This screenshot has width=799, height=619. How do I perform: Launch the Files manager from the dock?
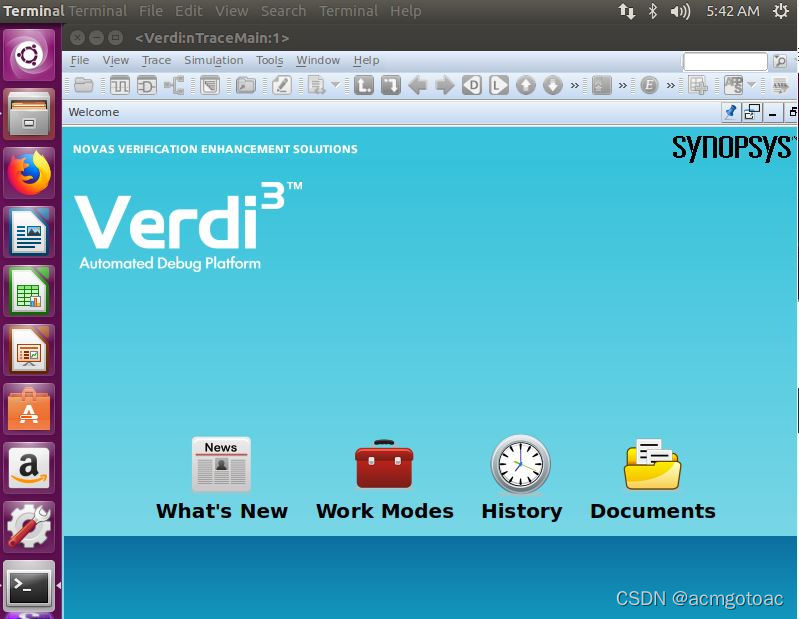[x=29, y=114]
